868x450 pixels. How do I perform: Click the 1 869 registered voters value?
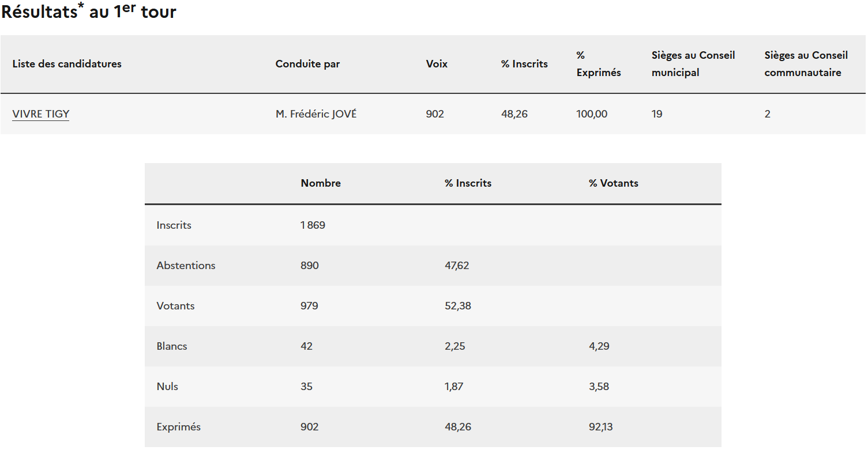coord(313,225)
